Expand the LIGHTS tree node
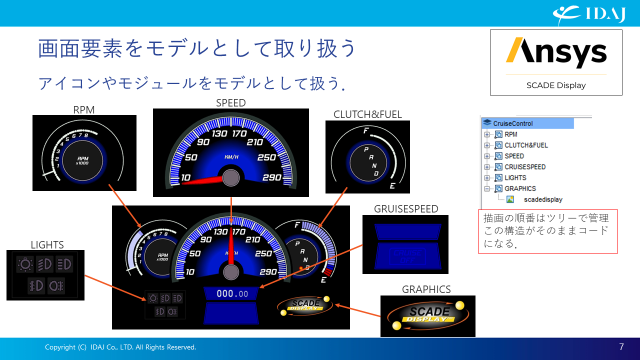640x360 pixels. (x=487, y=178)
